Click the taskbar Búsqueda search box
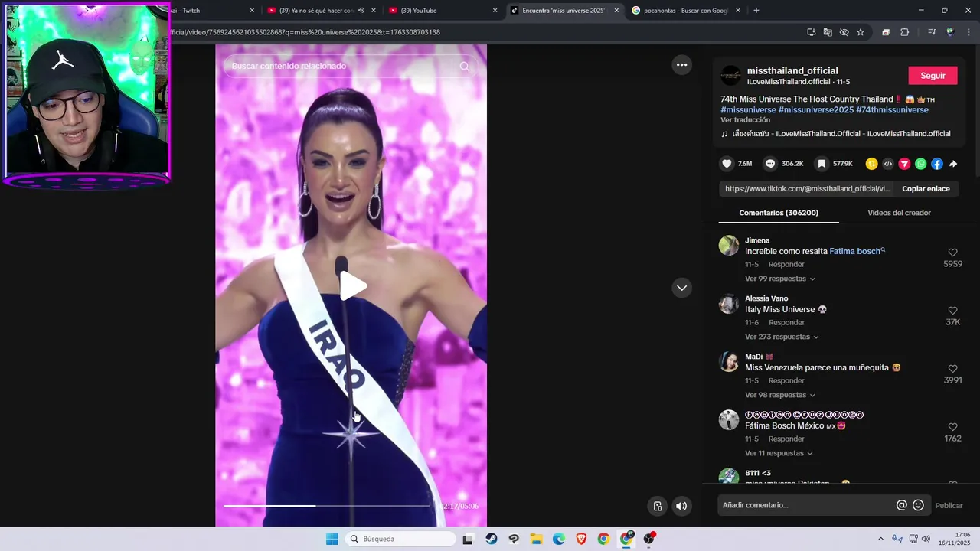The image size is (980, 551). click(400, 539)
